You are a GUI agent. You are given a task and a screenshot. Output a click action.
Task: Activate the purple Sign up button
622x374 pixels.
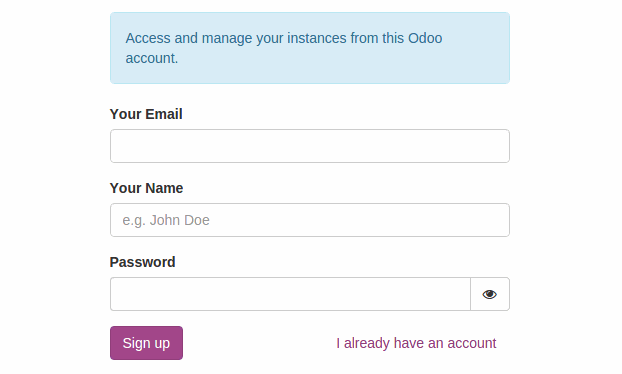click(x=146, y=343)
